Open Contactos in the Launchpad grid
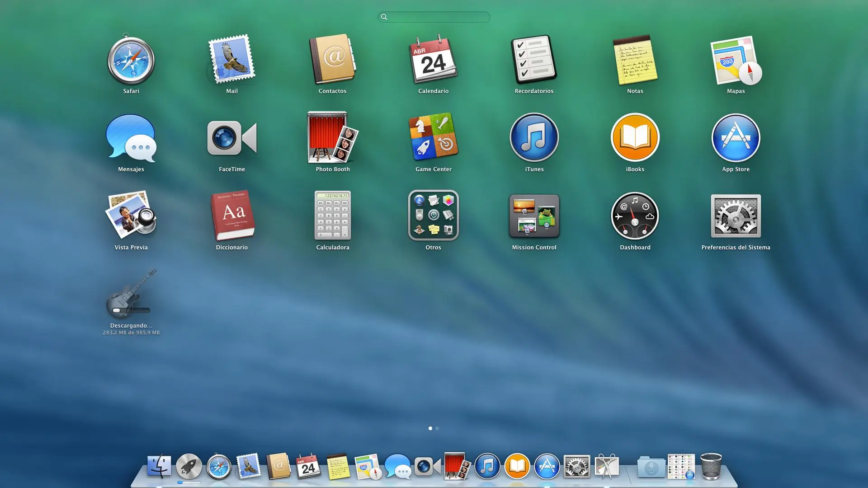Screen dimensions: 868x488 pyautogui.click(x=332, y=59)
